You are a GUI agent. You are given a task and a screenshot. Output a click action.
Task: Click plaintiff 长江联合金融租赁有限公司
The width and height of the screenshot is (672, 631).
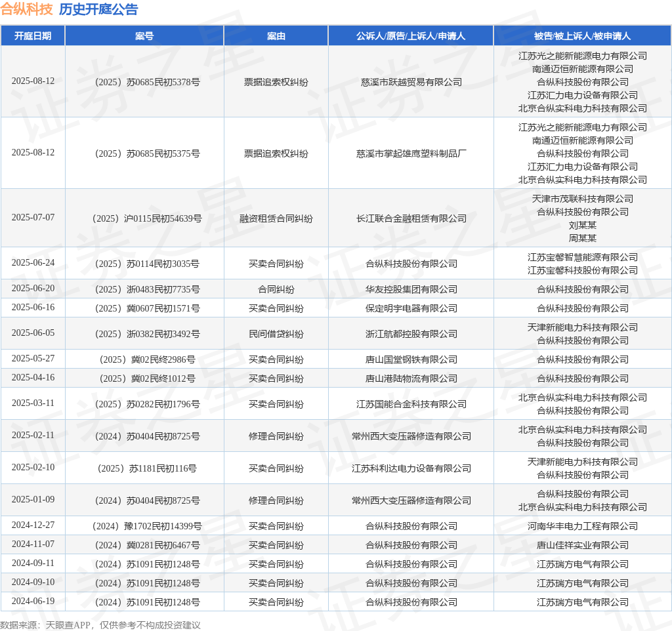pyautogui.click(x=411, y=218)
